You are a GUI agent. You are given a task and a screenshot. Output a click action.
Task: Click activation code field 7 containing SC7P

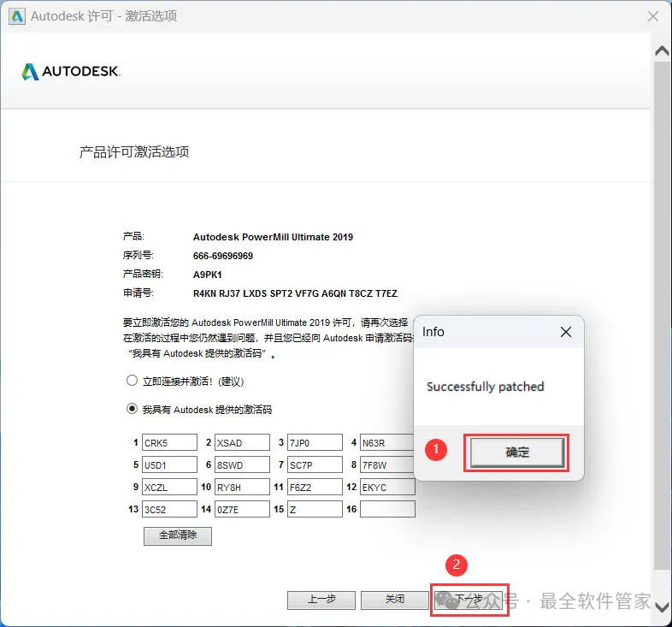pos(315,464)
